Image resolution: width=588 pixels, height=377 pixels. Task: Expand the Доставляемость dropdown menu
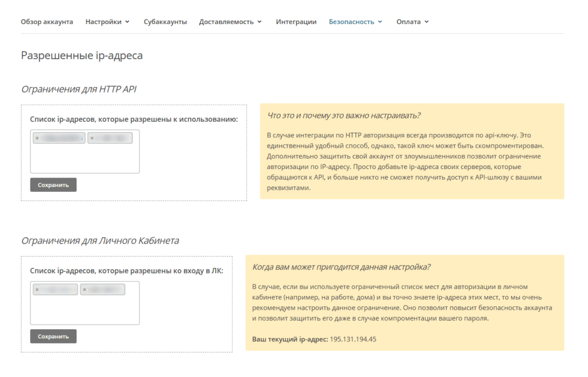230,22
